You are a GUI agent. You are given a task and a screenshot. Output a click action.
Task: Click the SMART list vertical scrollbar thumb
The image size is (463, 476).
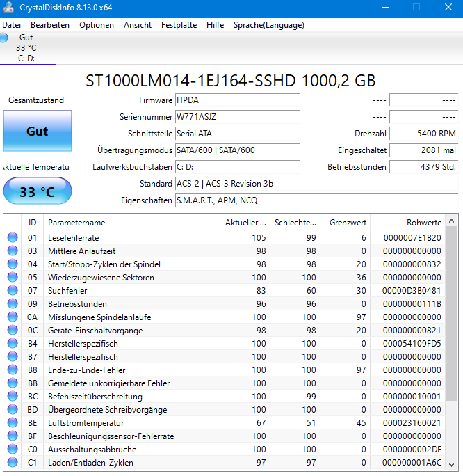pos(451,314)
